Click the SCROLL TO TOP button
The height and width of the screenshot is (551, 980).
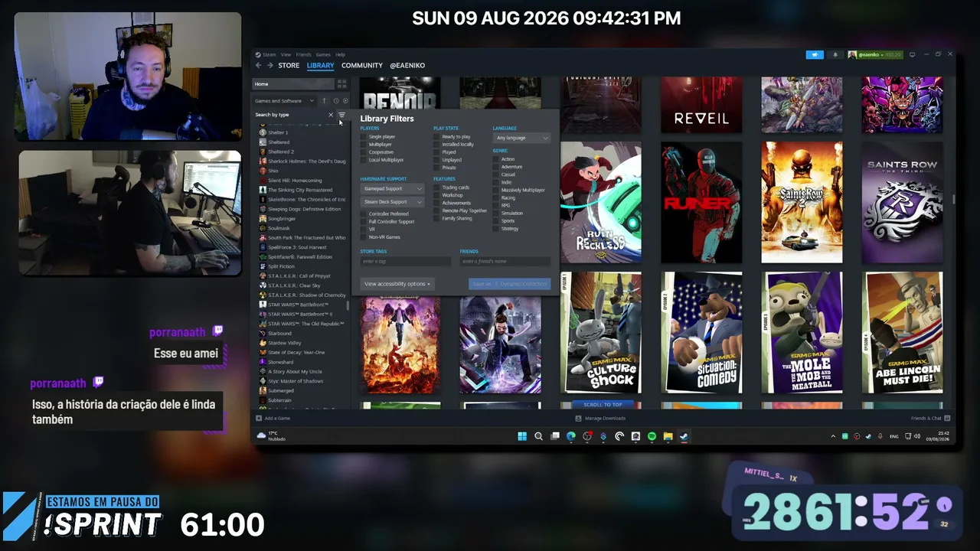click(603, 405)
